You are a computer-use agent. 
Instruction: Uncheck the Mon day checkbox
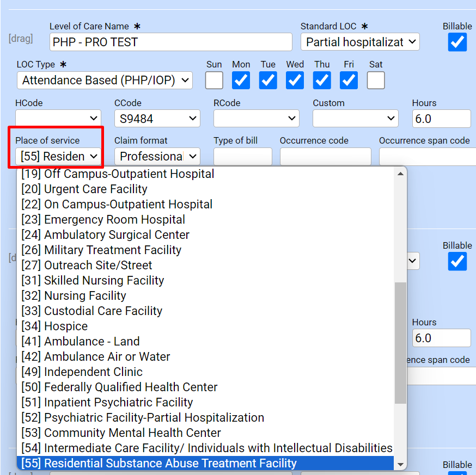pos(241,80)
